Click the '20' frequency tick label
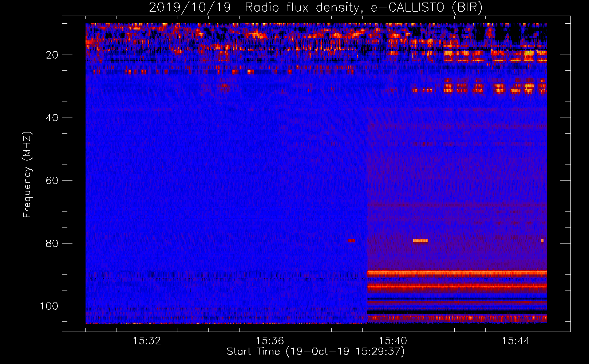The height and width of the screenshot is (364, 589). point(52,55)
